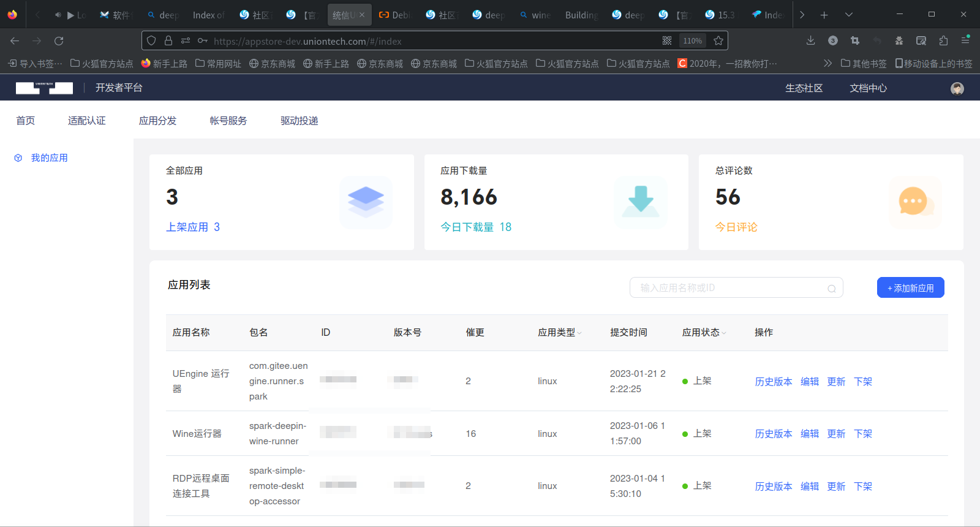This screenshot has width=980, height=527.
Task: Select 我的应用 in the sidebar
Action: 49,158
